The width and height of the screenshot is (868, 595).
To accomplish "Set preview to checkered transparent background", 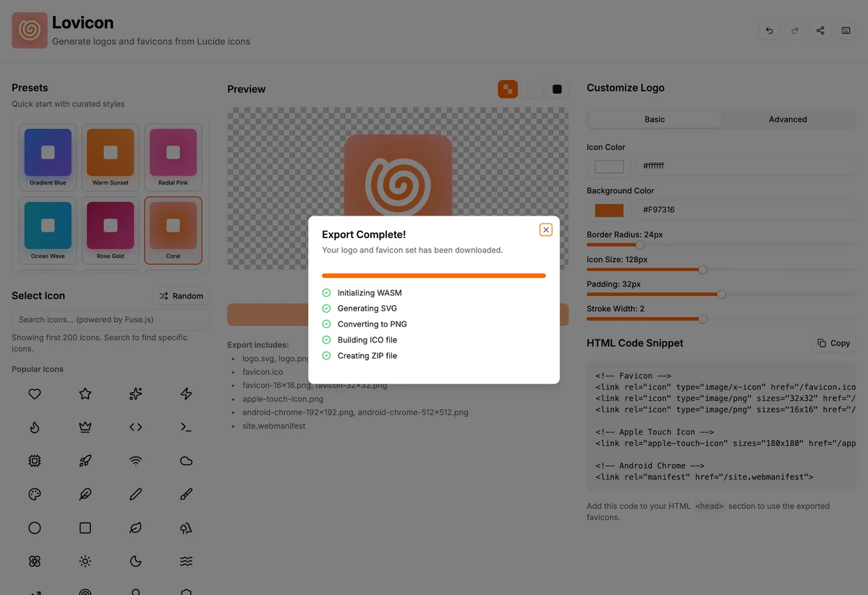I will pyautogui.click(x=508, y=89).
